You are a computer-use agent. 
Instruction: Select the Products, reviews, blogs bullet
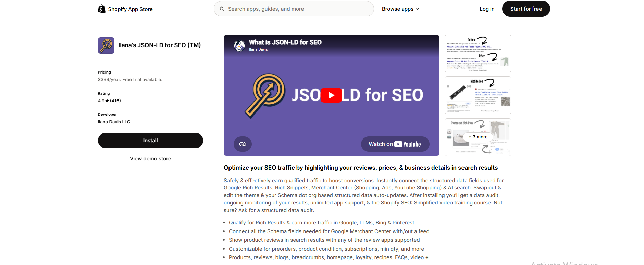329,257
